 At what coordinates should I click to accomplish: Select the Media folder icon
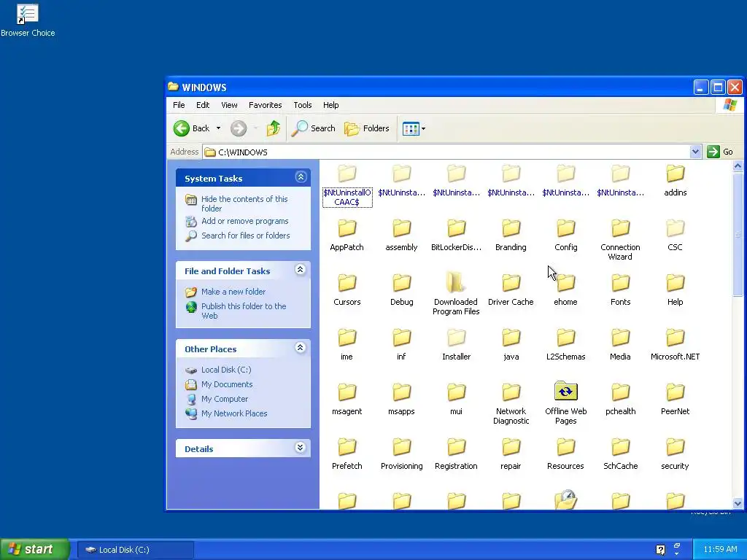coord(620,338)
